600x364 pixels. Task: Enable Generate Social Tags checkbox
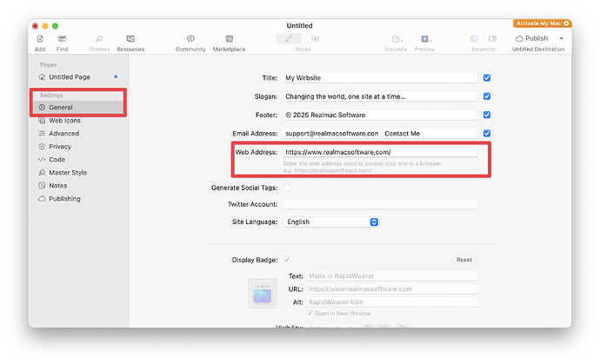(x=287, y=188)
